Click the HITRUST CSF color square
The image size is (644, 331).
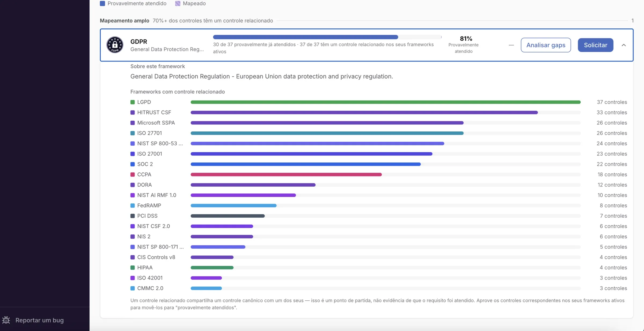click(133, 113)
